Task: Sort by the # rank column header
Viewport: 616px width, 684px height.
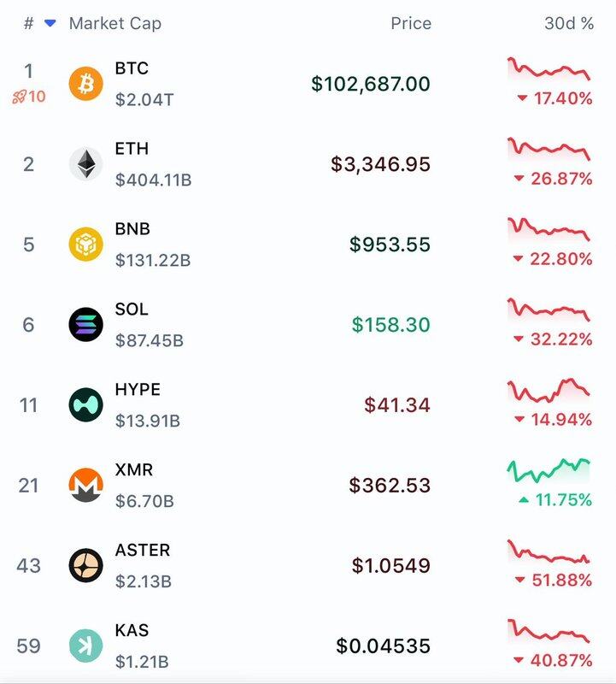Action: pos(29,24)
